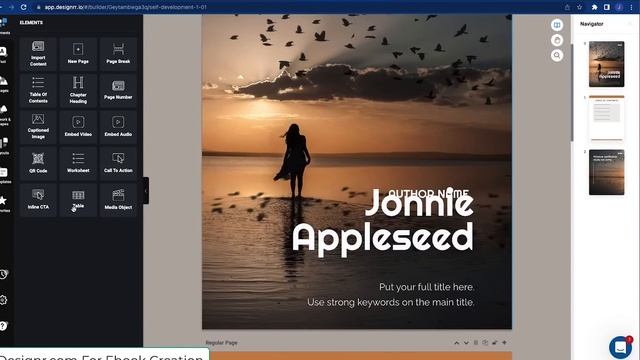Click the browser forward arrow
The image size is (640, 360).
tap(11, 7)
